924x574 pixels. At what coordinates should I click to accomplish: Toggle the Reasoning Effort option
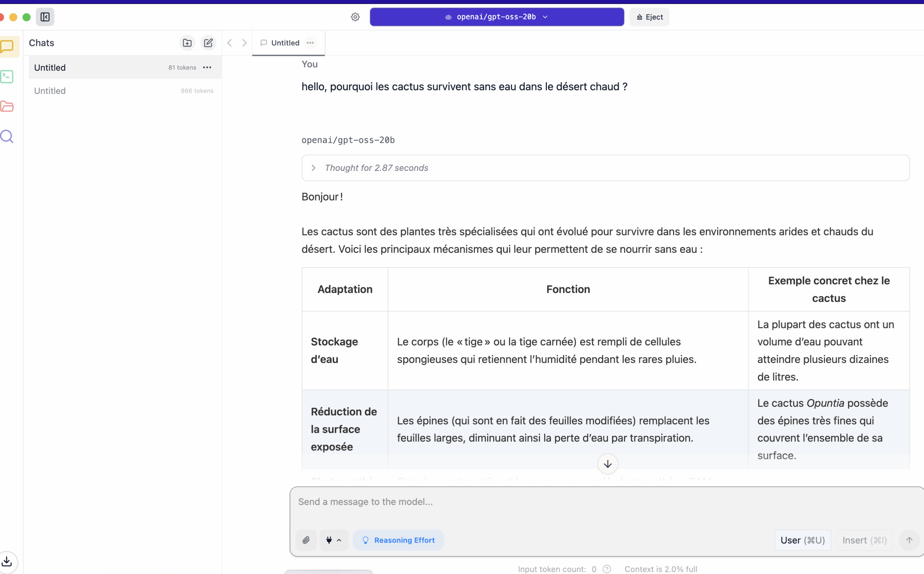[398, 540]
